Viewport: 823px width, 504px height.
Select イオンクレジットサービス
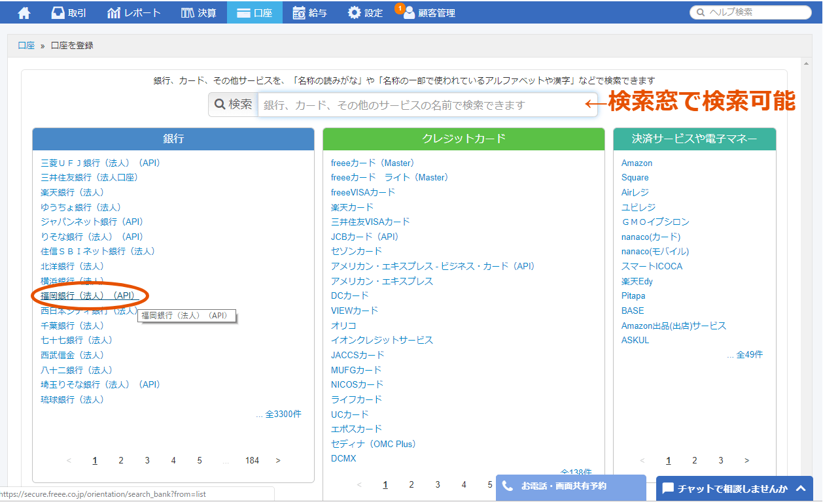pyautogui.click(x=382, y=340)
